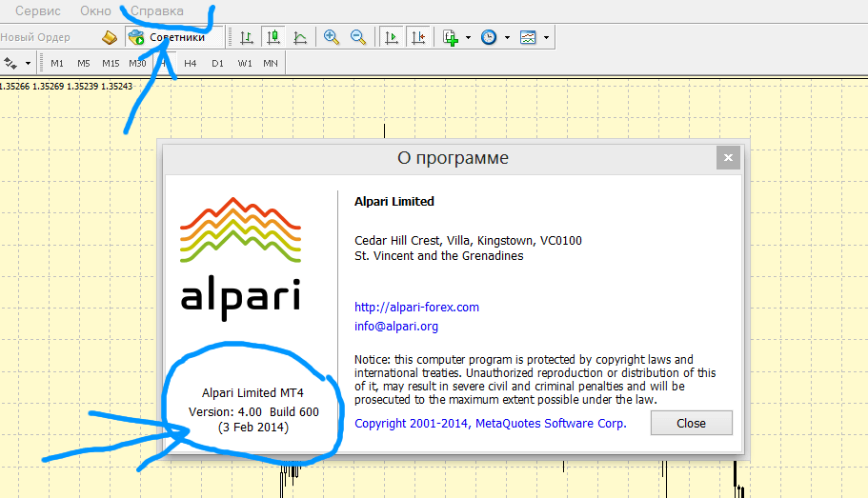
Task: Select the D1 timeframe
Action: [x=217, y=63]
